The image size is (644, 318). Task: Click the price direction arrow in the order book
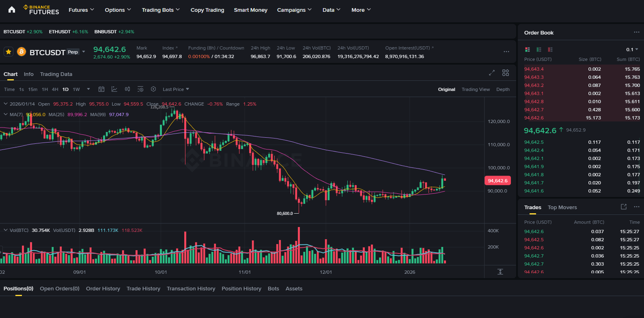tap(561, 130)
